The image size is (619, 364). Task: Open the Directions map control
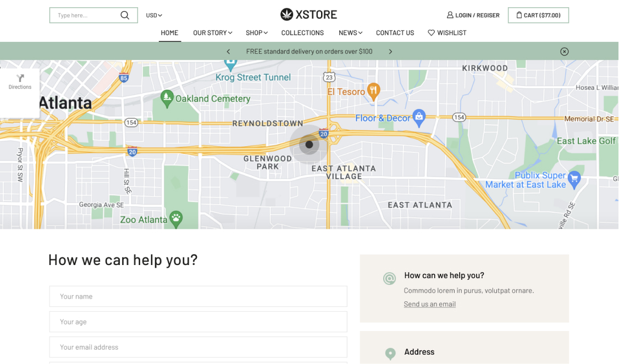[20, 82]
